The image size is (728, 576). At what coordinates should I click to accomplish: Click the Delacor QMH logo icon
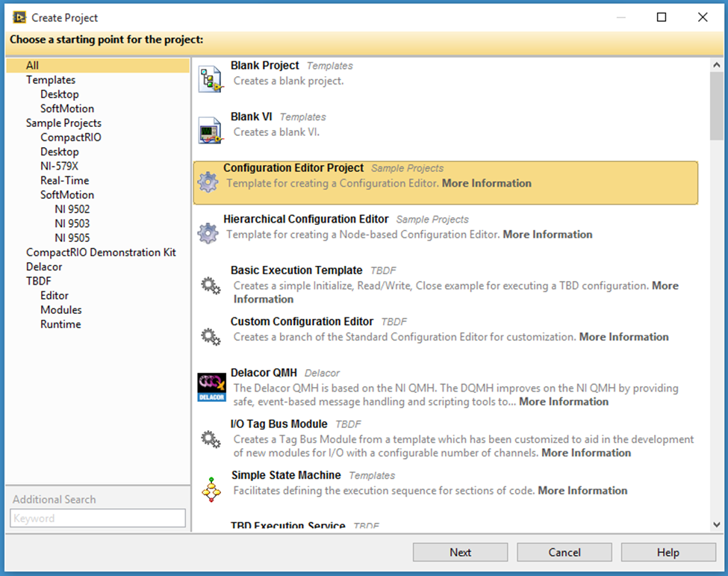(x=211, y=387)
